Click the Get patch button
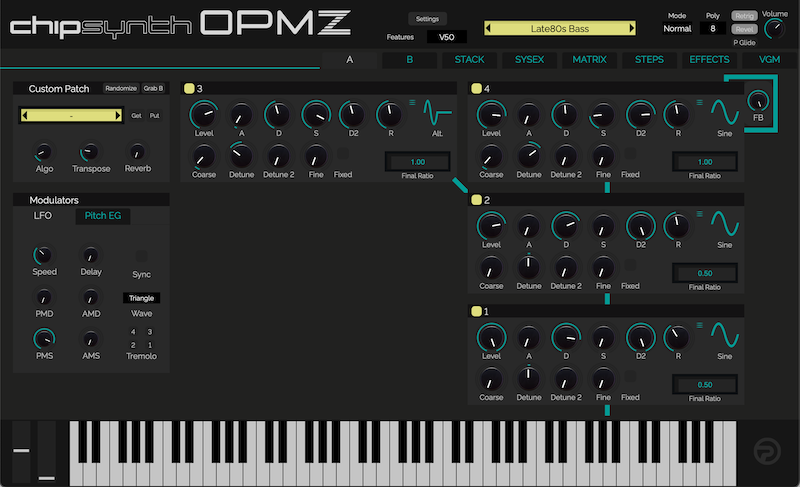 (136, 116)
